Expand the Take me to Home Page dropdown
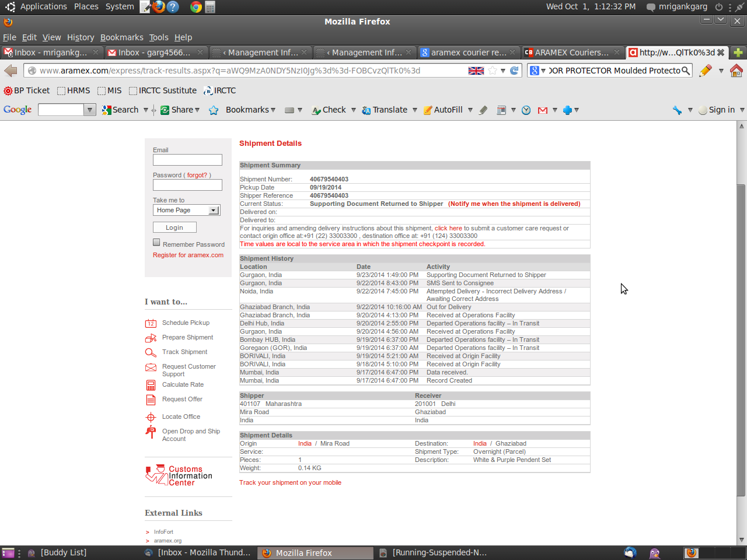 (214, 210)
